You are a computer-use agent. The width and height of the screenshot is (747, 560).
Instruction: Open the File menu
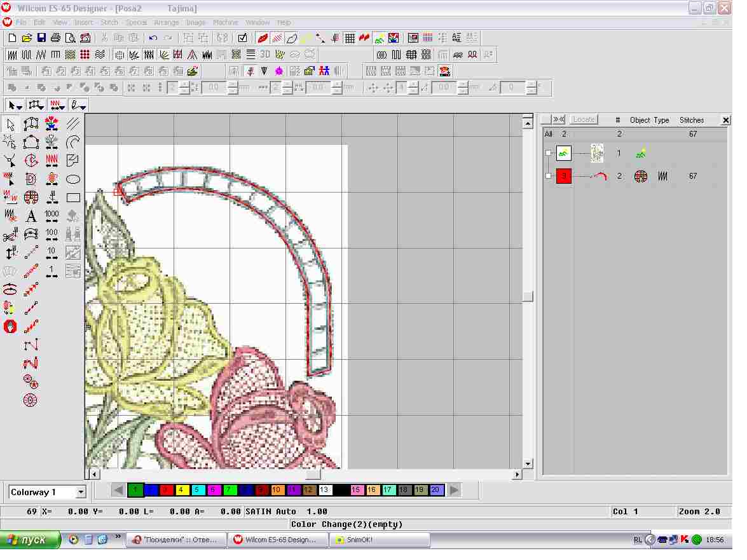[22, 22]
